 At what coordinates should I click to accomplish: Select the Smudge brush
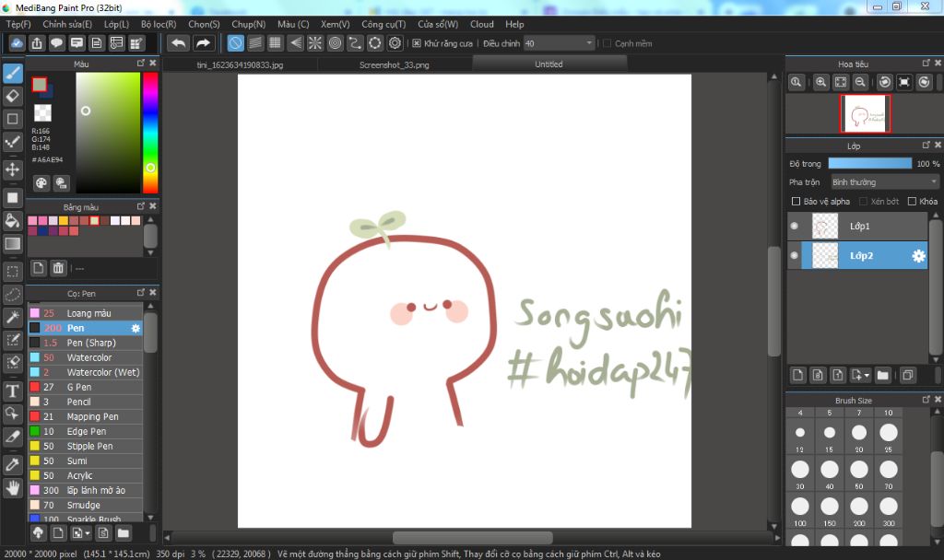tap(86, 506)
